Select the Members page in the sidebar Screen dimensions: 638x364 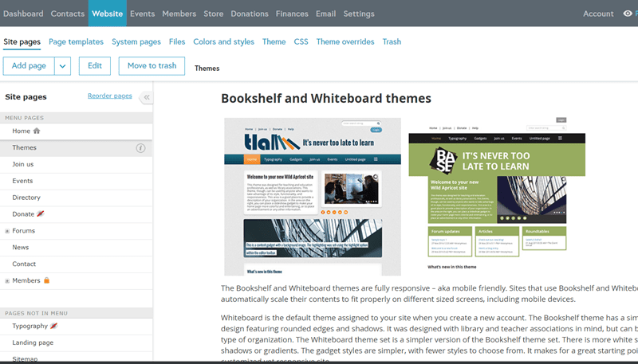point(76,281)
